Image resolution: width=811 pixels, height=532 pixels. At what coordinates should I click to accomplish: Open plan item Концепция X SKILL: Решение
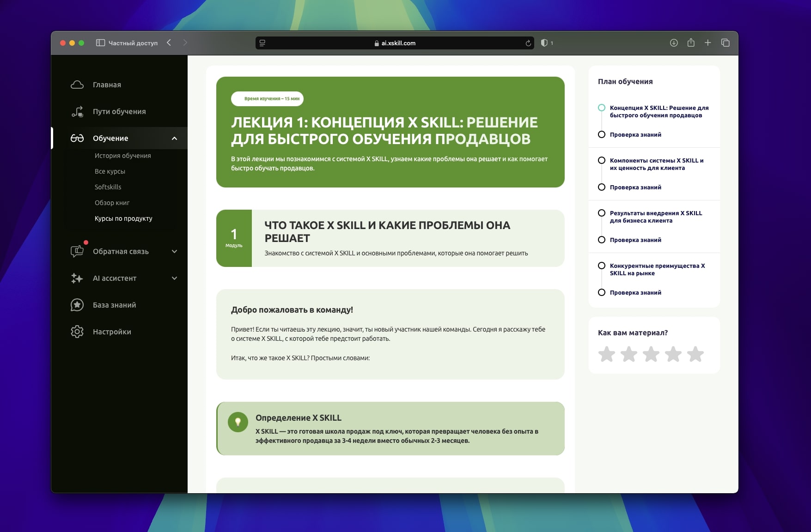coord(659,111)
